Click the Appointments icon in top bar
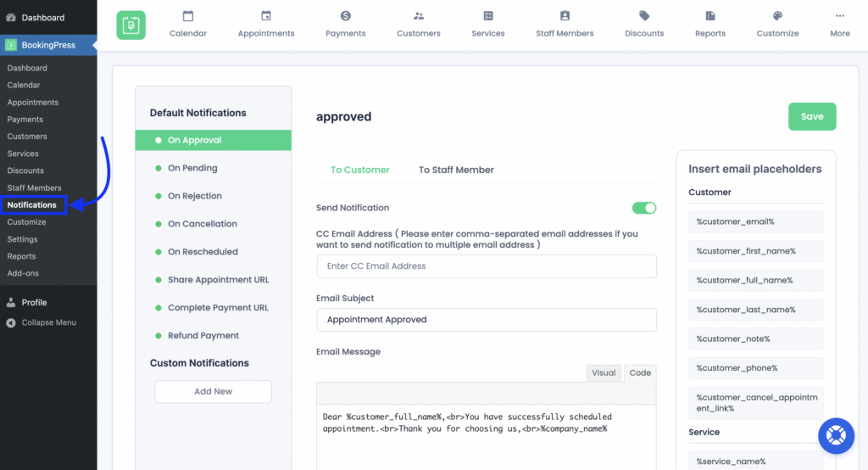This screenshot has width=868, height=470. [x=266, y=16]
